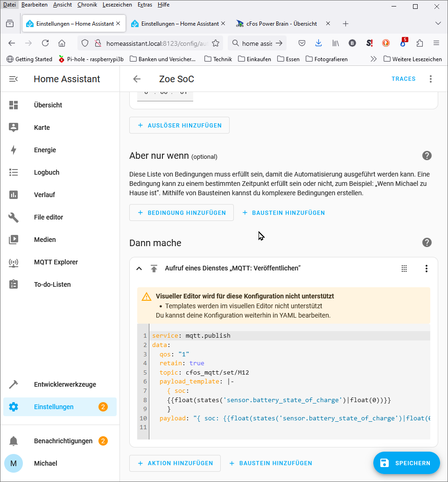
Task: Switch to cFos Power Brain tab
Action: [281, 23]
